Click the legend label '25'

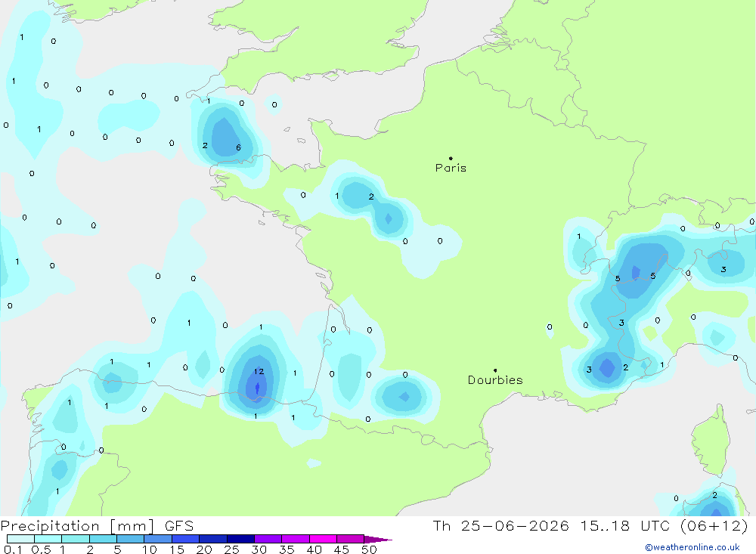coord(231,549)
